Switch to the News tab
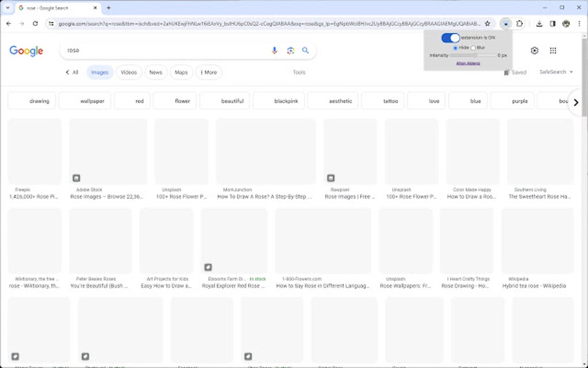Image resolution: width=588 pixels, height=368 pixels. (155, 72)
